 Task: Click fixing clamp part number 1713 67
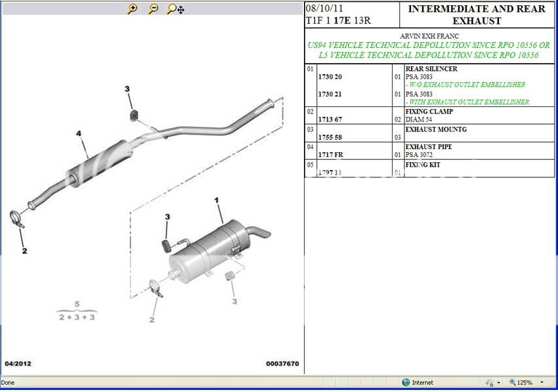click(330, 120)
